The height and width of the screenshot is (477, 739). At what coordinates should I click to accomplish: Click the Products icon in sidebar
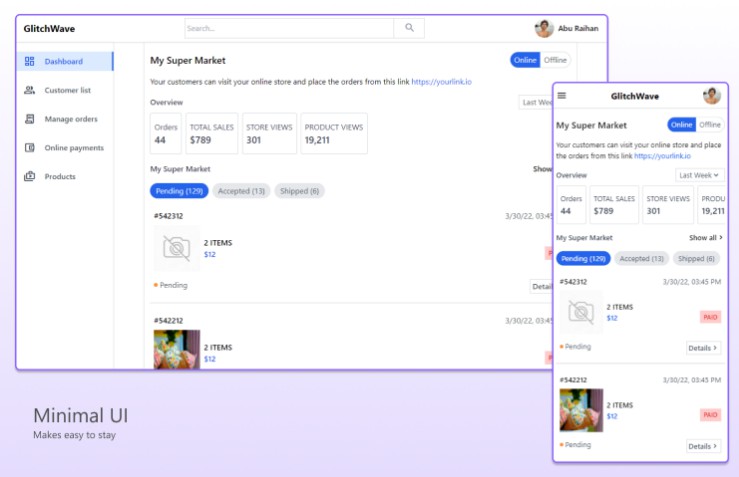coord(29,177)
